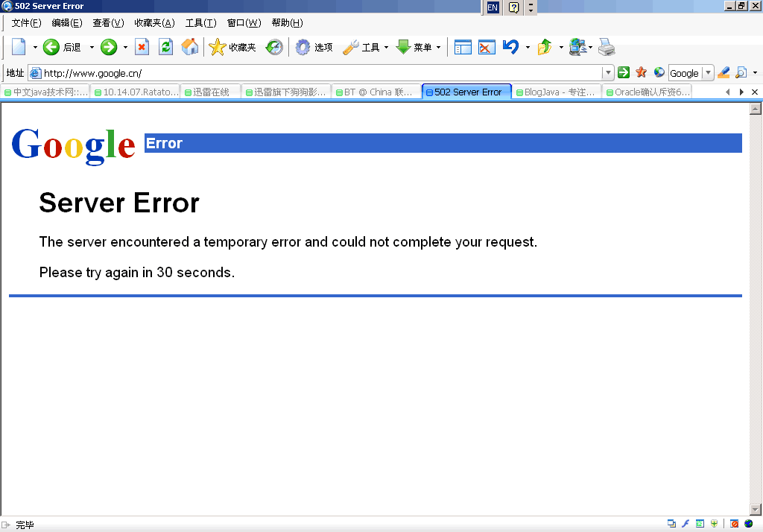Switch to the Oracle确认斥资 tab
The width and height of the screenshot is (763, 532).
click(648, 92)
